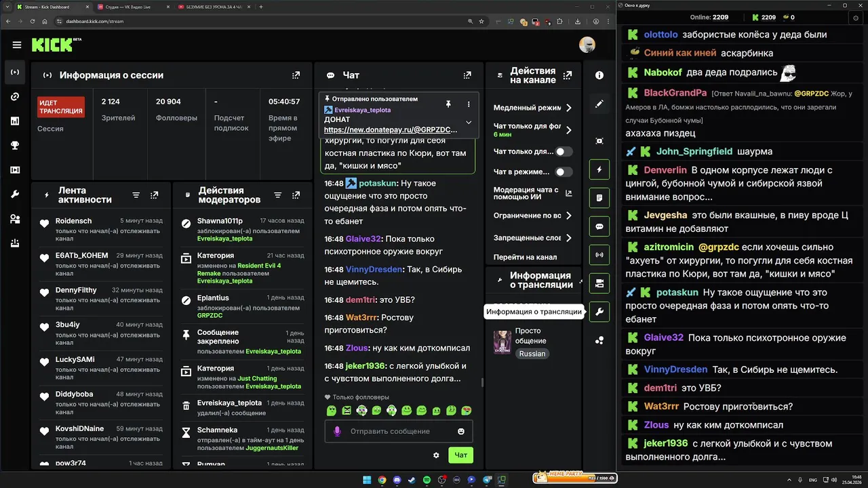
Task: Pop out the Информация о сессии panel
Action: (296, 75)
